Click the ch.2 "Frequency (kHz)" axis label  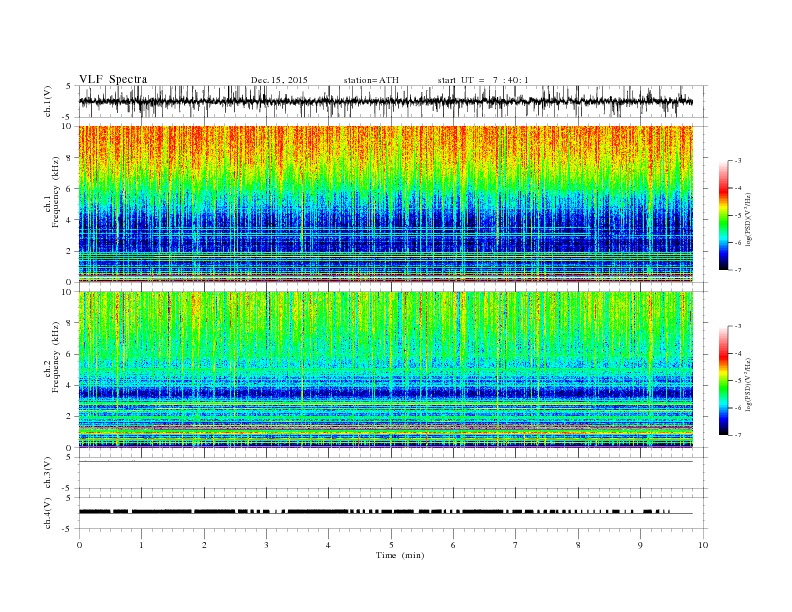coord(56,356)
